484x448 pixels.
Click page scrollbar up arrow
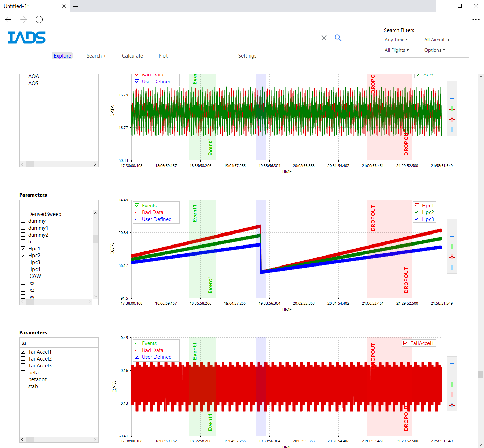[x=481, y=77]
